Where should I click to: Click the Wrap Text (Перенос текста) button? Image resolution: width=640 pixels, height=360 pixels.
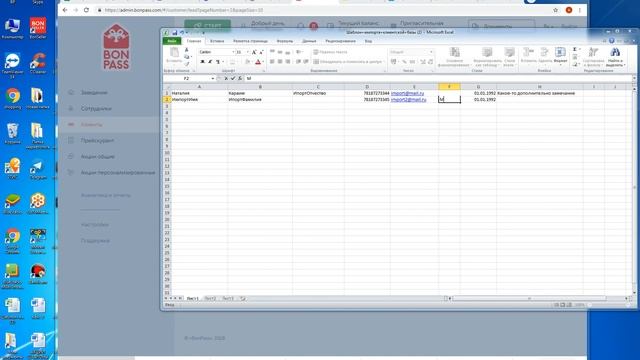tap(330, 52)
